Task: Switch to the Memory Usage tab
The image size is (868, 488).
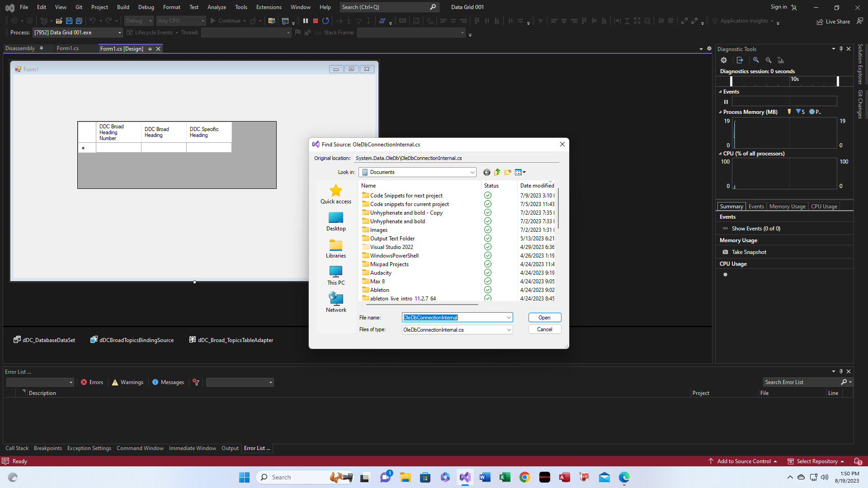Action: coord(787,206)
